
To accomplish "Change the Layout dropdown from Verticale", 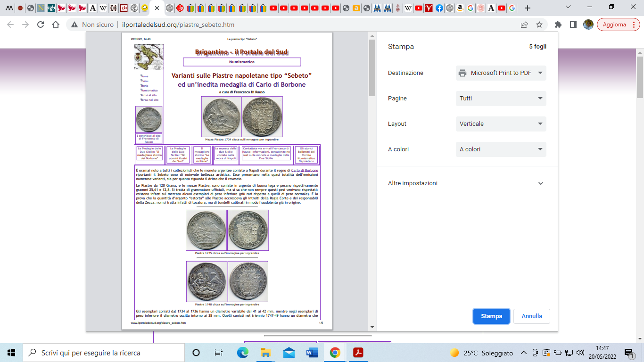I will 501,124.
